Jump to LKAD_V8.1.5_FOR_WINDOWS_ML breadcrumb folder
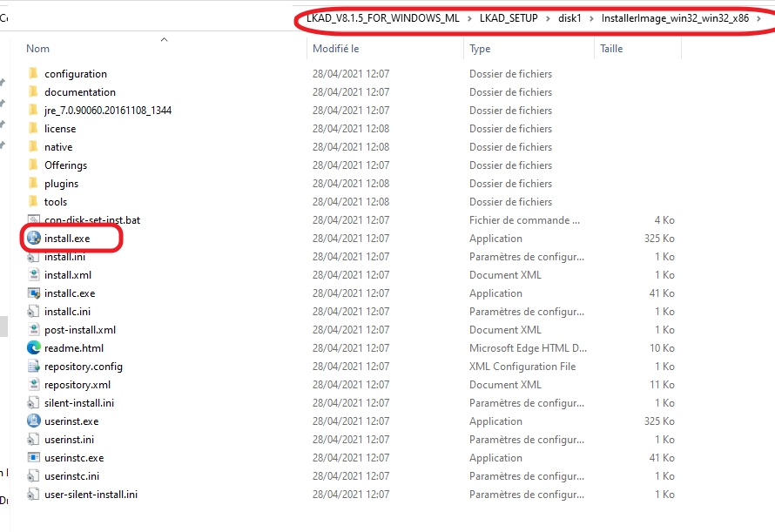The image size is (775, 532). coord(383,18)
